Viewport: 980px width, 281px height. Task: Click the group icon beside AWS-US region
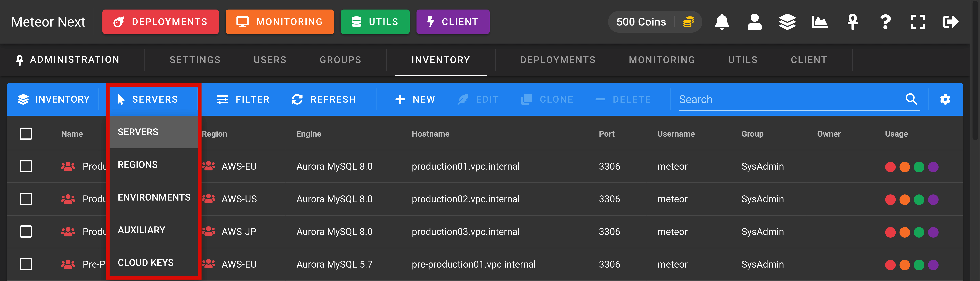click(x=208, y=199)
